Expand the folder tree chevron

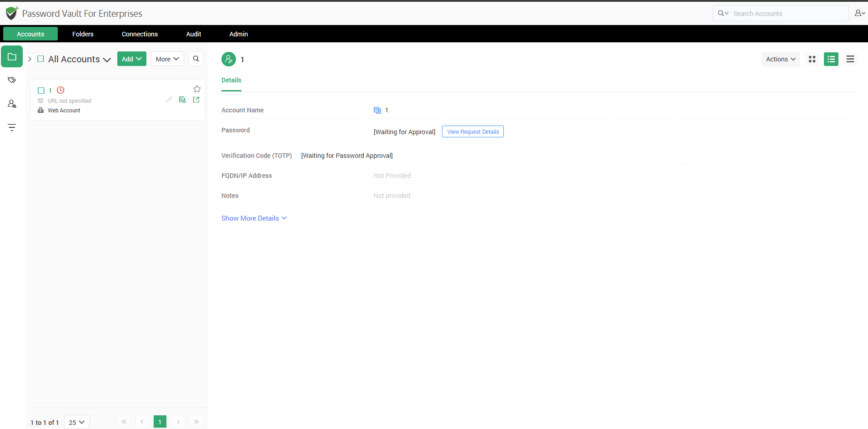tap(30, 59)
